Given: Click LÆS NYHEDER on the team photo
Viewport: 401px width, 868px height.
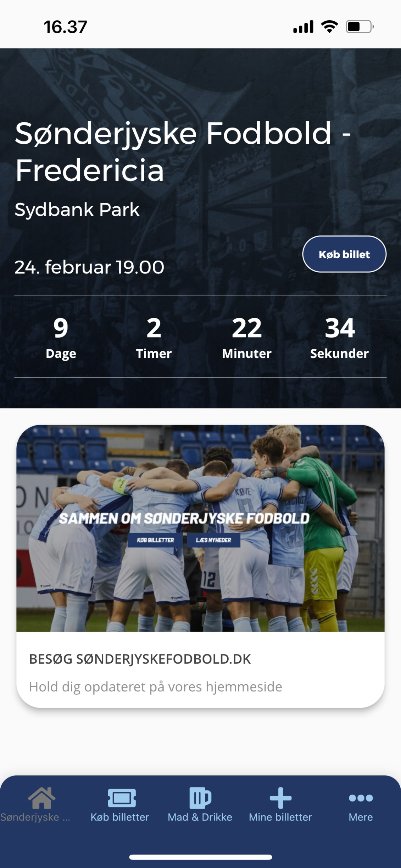Looking at the screenshot, I should tap(213, 540).
